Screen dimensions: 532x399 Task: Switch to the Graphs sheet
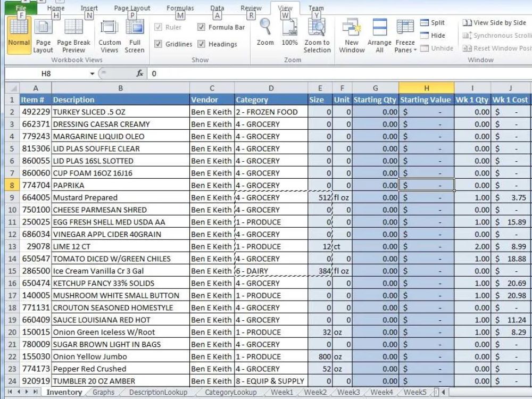coord(104,392)
